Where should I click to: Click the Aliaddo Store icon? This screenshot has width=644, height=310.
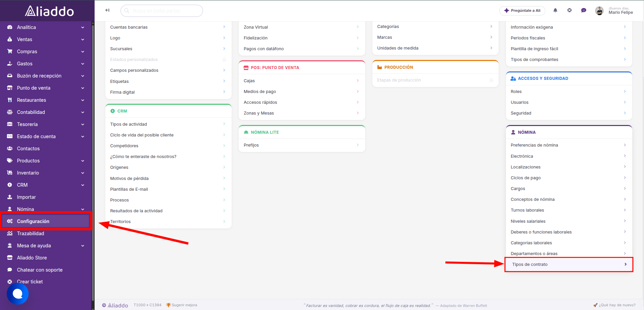point(10,258)
